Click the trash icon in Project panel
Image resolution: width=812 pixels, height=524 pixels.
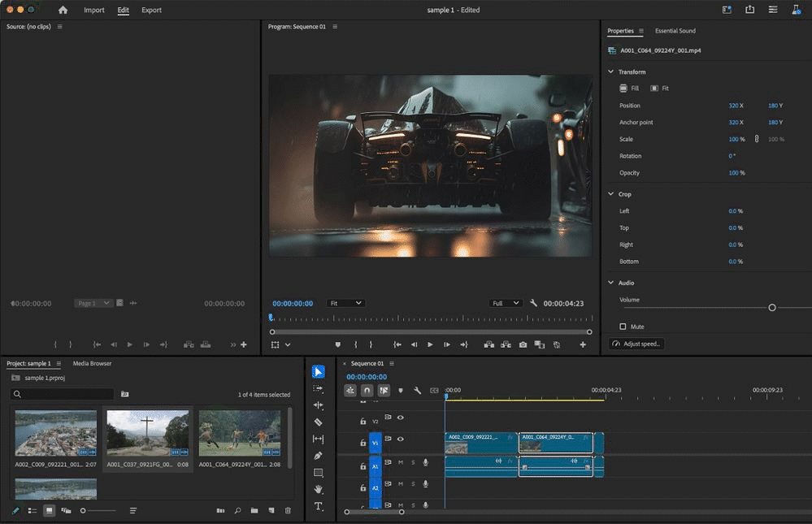pyautogui.click(x=287, y=510)
